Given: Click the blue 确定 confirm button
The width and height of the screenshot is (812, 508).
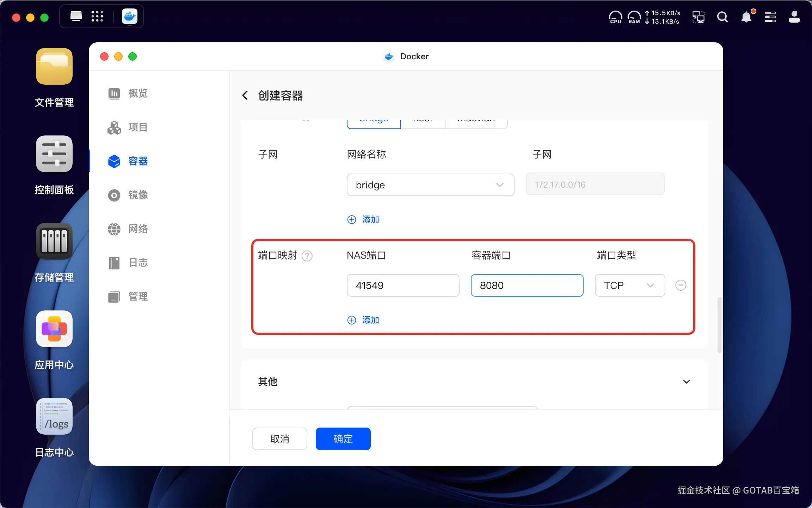Looking at the screenshot, I should pyautogui.click(x=343, y=439).
